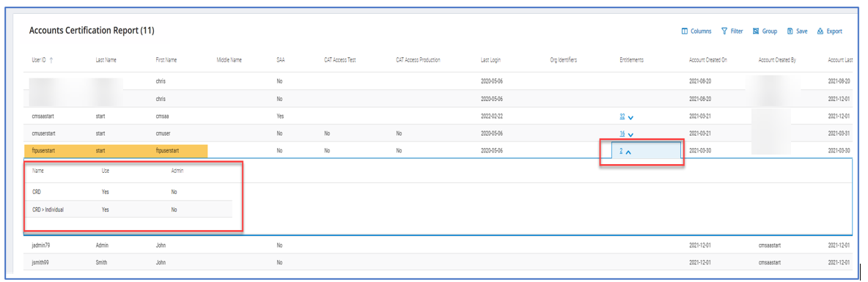Click the SAA column header
The height and width of the screenshot is (282, 868).
coord(281,59)
